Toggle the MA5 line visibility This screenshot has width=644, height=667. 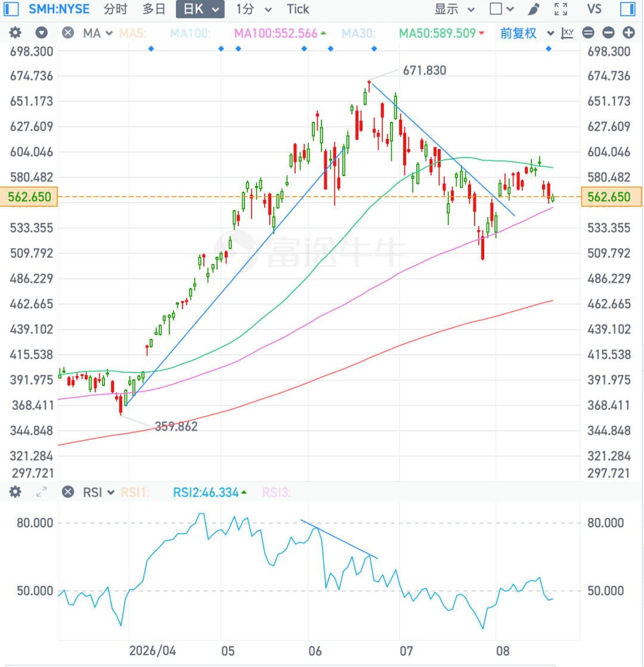point(132,33)
